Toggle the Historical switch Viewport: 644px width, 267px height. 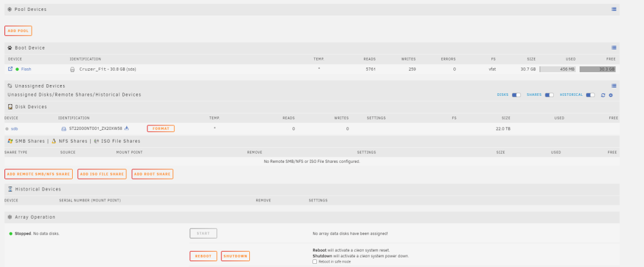coord(591,95)
